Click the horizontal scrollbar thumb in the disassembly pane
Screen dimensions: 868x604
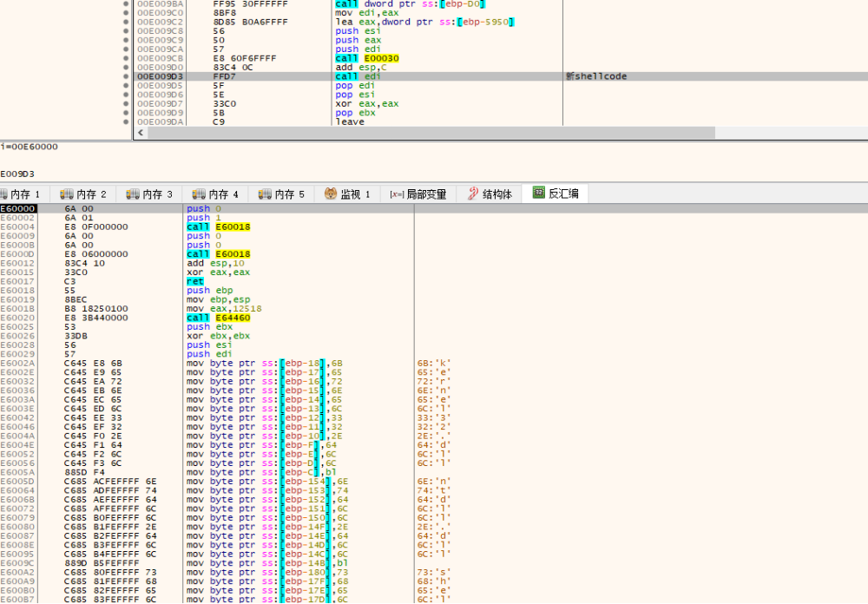pos(430,133)
